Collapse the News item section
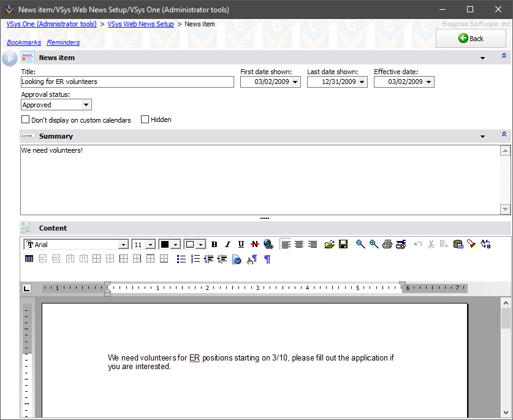This screenshot has height=420, width=513. coord(504,56)
